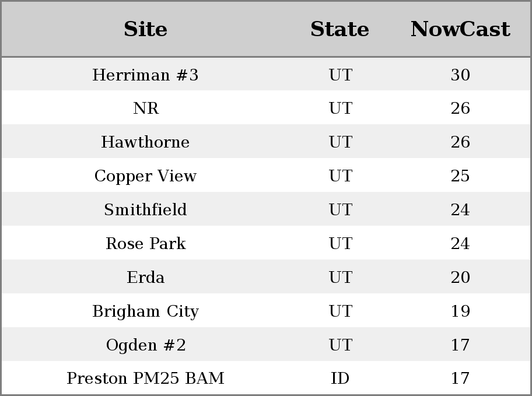Select the NowCast value 20
532x396 pixels.
pyautogui.click(x=460, y=278)
